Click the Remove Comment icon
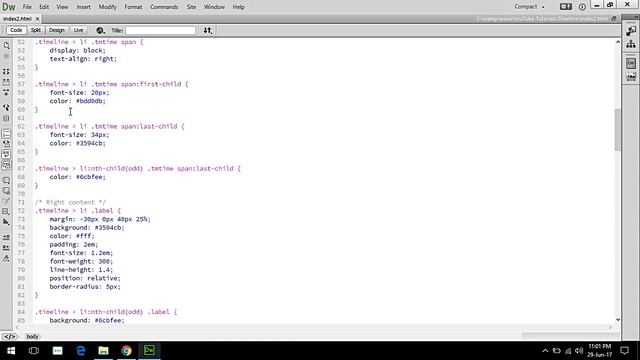This screenshot has width=640, height=360. tap(6, 191)
